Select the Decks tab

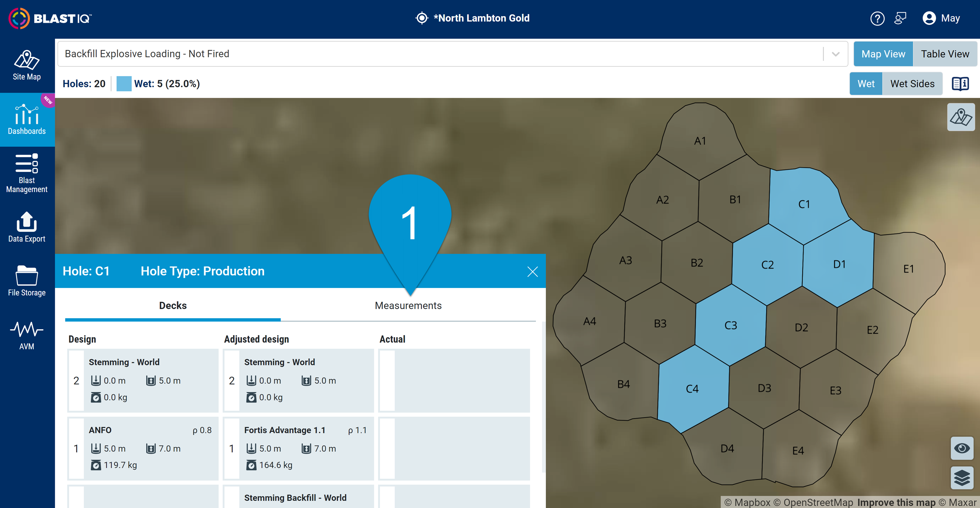[x=173, y=306]
